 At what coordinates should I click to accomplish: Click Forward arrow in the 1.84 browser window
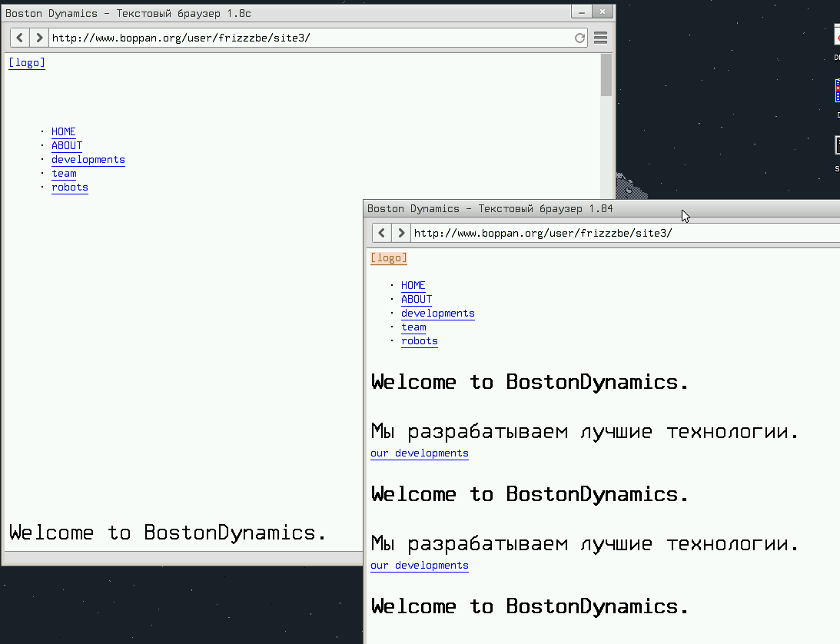point(400,233)
